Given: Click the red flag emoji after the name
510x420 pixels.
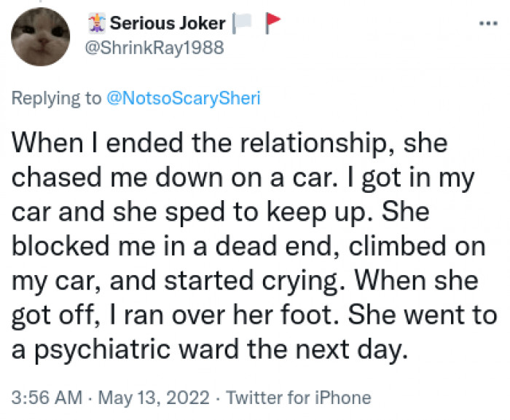Looking at the screenshot, I should coord(272,23).
